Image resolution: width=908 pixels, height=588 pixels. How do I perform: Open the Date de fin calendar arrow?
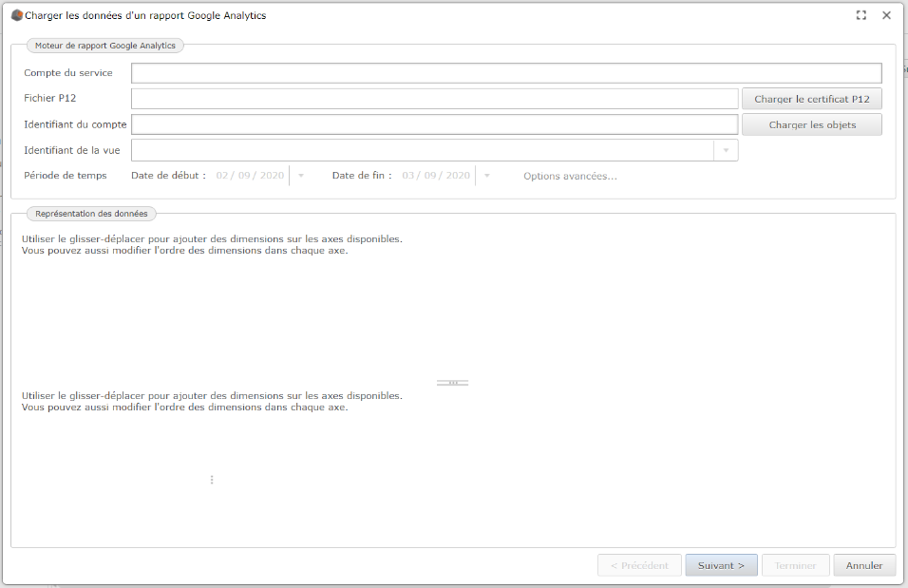click(x=487, y=176)
